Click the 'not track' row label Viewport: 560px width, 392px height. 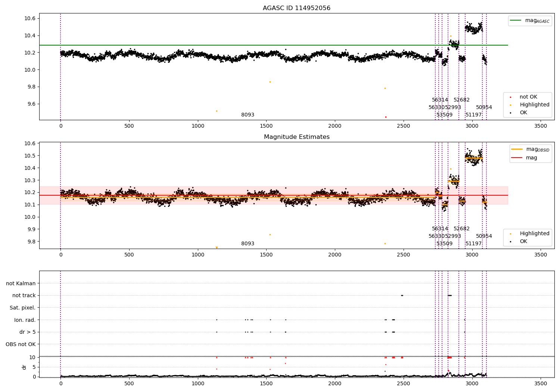[x=24, y=296]
